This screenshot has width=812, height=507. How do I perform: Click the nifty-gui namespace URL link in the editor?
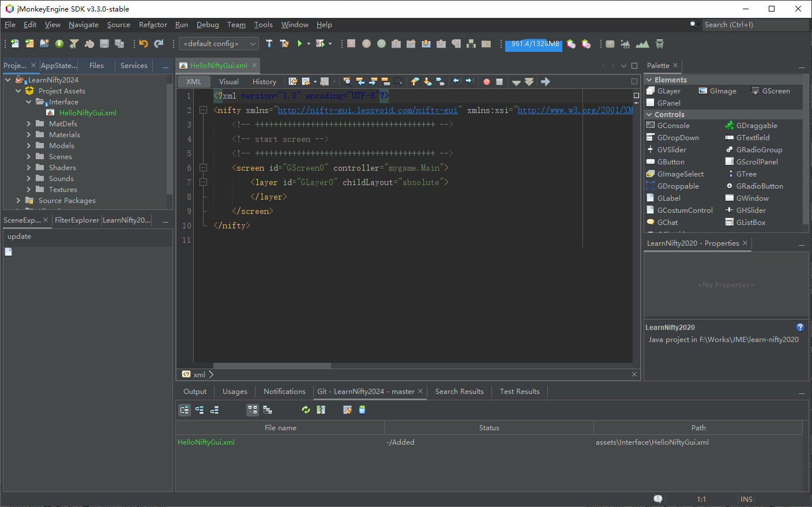tap(367, 110)
